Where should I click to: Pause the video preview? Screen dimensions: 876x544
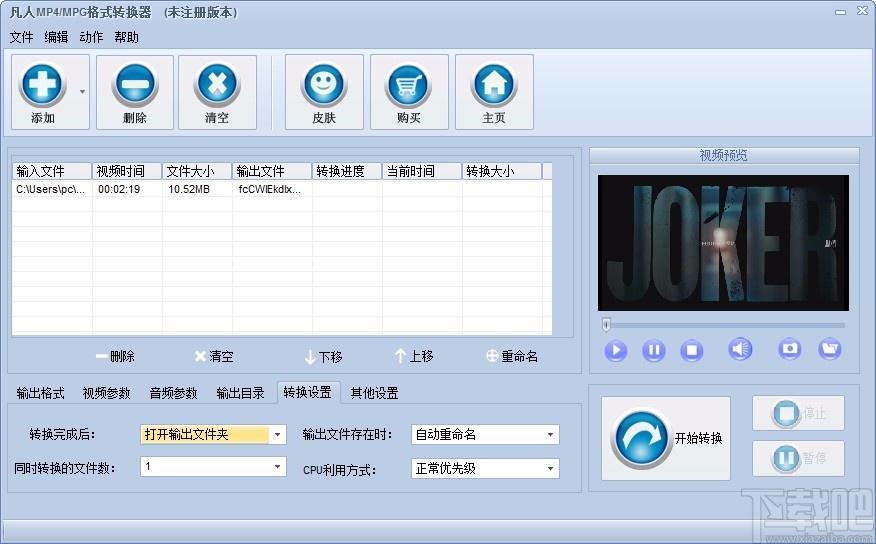[654, 351]
